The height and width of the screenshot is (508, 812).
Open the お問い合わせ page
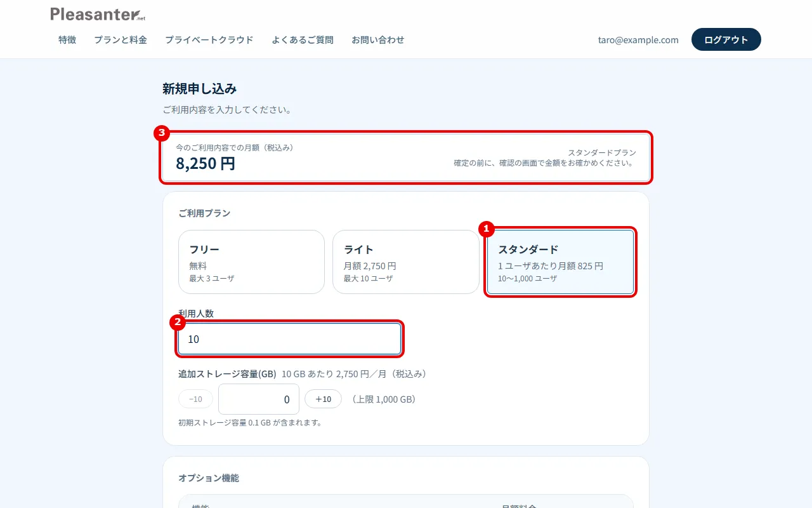(378, 39)
